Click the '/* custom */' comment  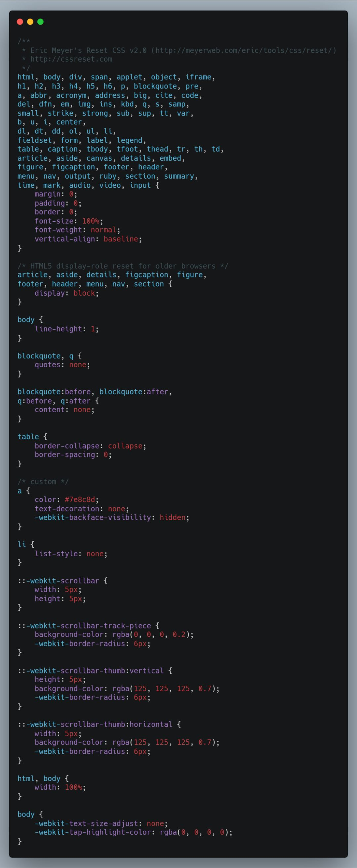43,482
